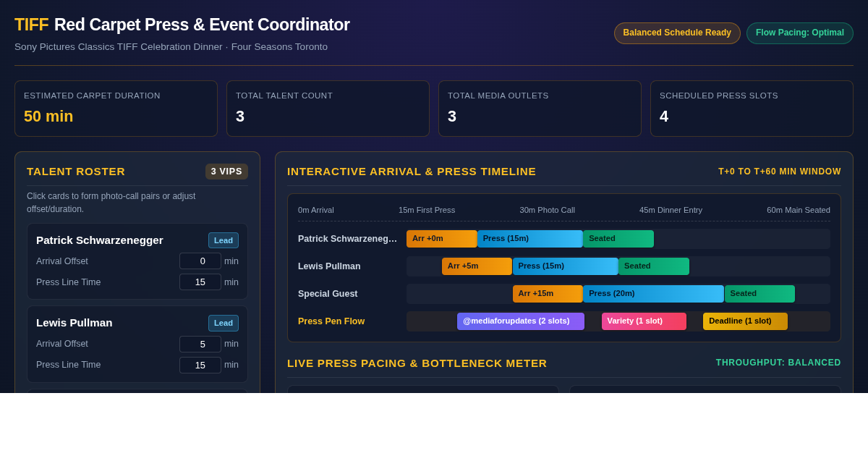Click the 0m Arrival timeline marker
This screenshot has width=868, height=456.
[316, 210]
